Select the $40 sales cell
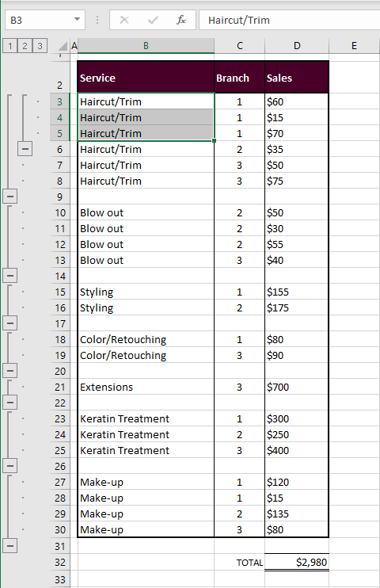The image size is (380, 588). click(297, 260)
